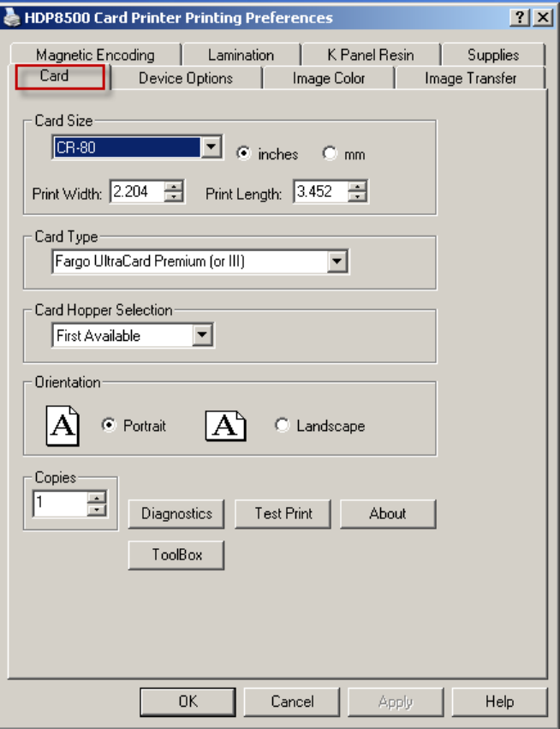Viewport: 560px width, 729px height.
Task: Increase Copies with up arrow
Action: click(97, 498)
